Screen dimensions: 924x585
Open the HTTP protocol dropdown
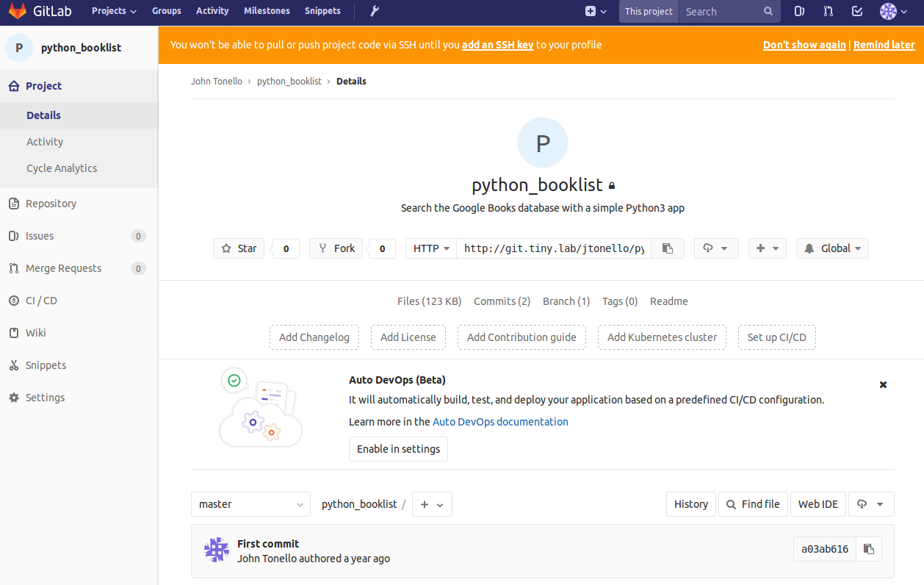(x=430, y=248)
